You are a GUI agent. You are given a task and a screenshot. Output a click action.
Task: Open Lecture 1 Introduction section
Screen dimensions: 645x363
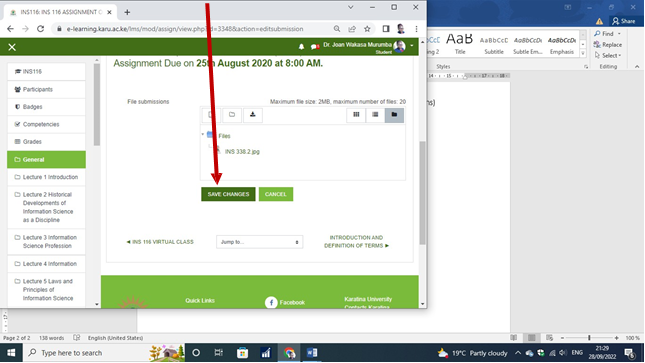(46, 177)
